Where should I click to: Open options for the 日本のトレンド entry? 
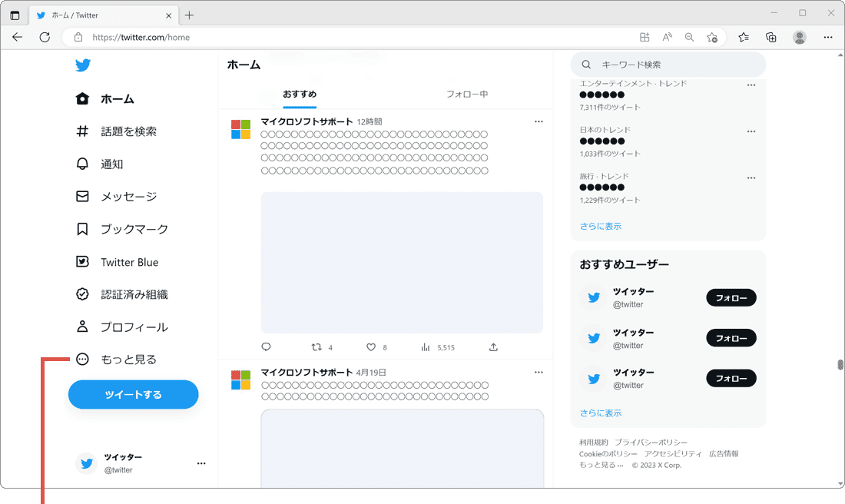(x=751, y=131)
